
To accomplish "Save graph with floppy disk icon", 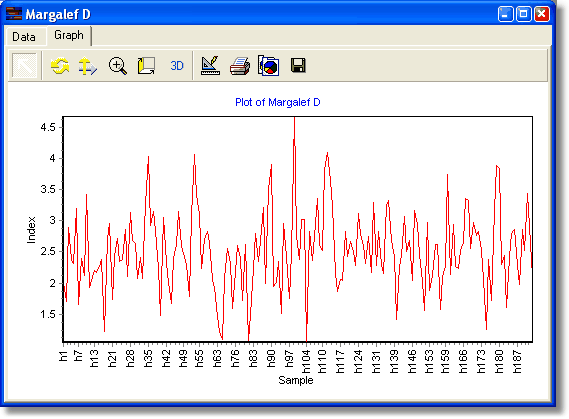I will click(298, 66).
